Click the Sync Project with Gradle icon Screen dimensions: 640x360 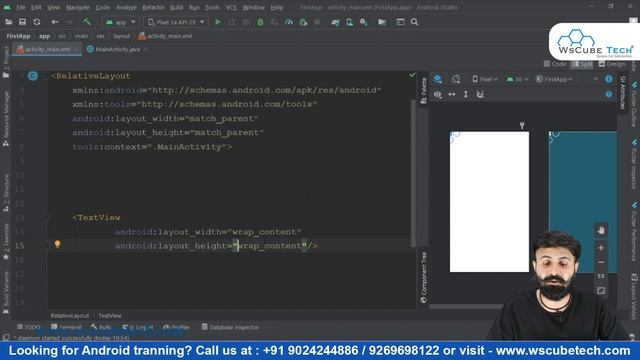click(335, 22)
